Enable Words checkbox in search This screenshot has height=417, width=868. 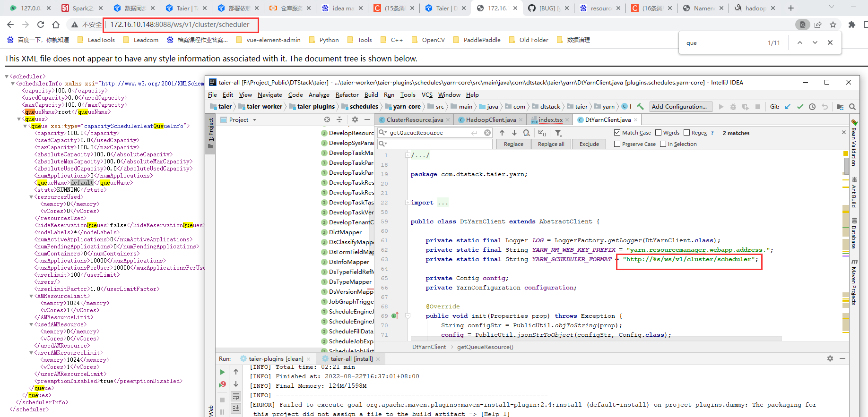point(658,133)
